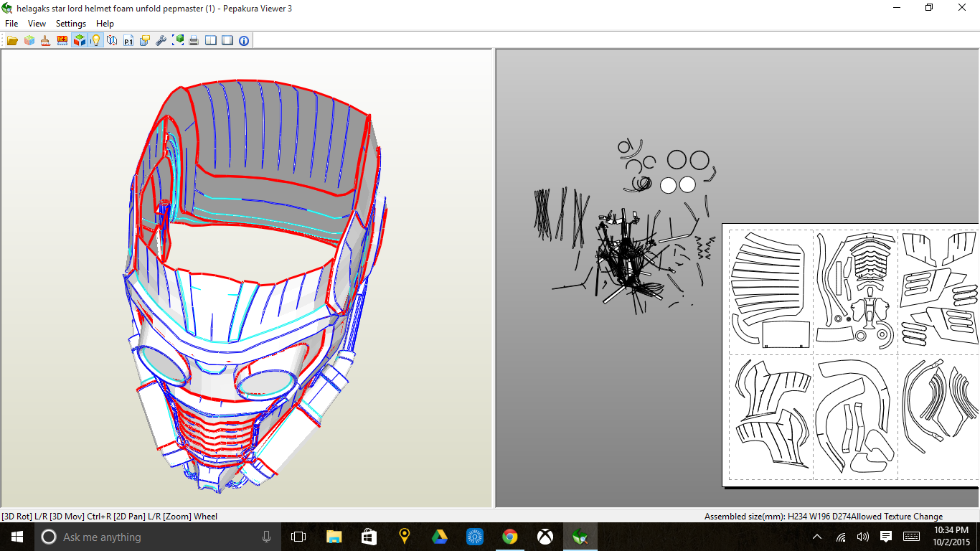Open the Action Center notification icon
Screen dimensions: 980x551
point(886,537)
